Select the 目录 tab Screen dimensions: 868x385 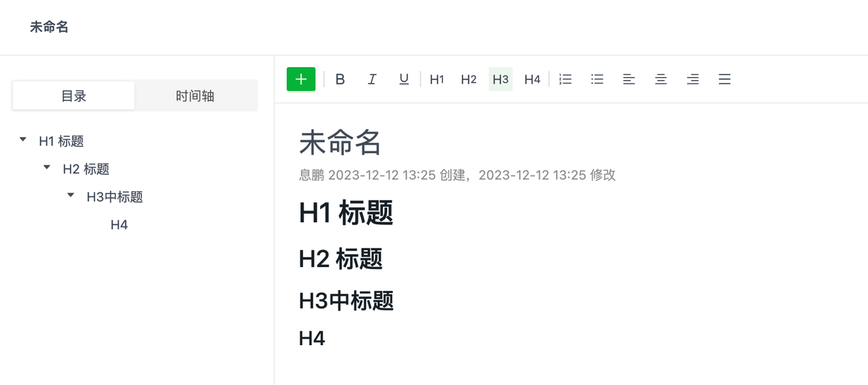point(74,96)
